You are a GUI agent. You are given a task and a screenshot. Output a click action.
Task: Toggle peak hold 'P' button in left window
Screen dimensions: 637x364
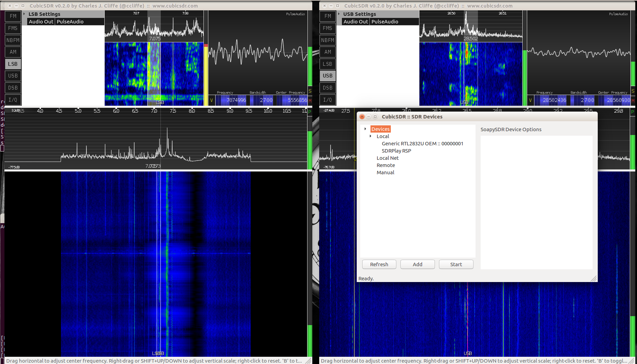pyautogui.click(x=310, y=112)
